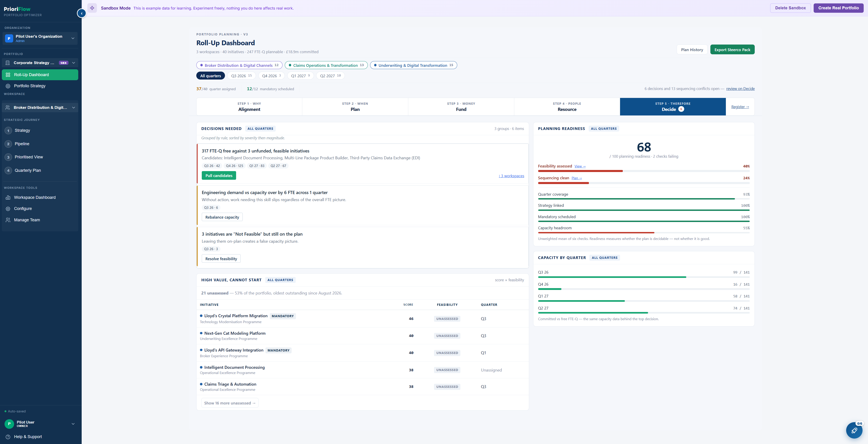The width and height of the screenshot is (868, 444).
Task: Open the Pilot User account menu chevron
Action: pos(73,424)
